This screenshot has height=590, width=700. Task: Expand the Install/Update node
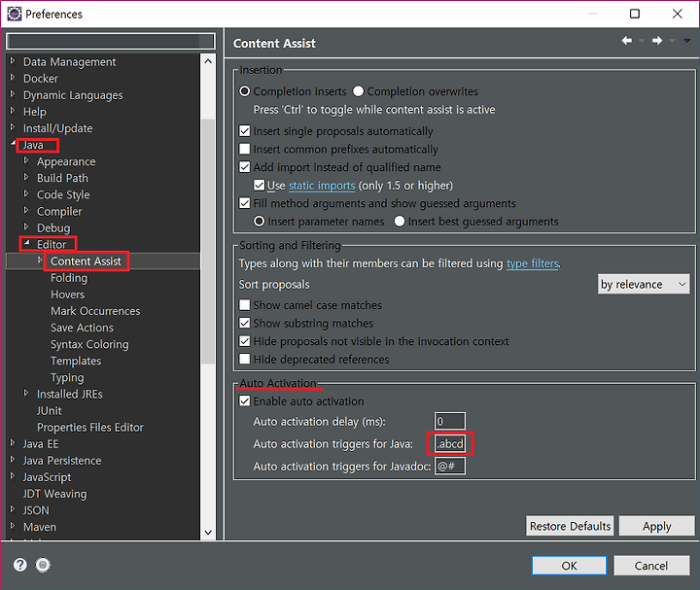(x=13, y=127)
